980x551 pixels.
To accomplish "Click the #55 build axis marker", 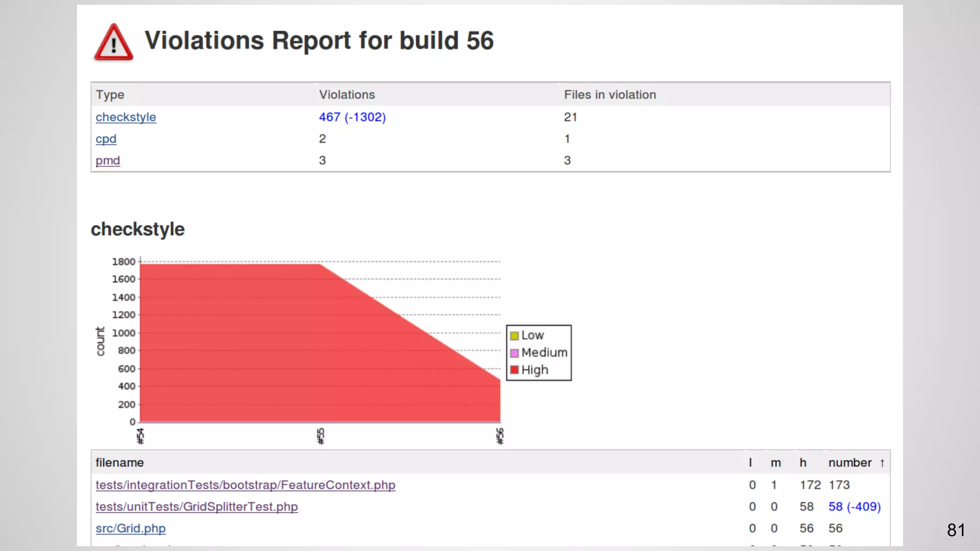I will point(321,436).
